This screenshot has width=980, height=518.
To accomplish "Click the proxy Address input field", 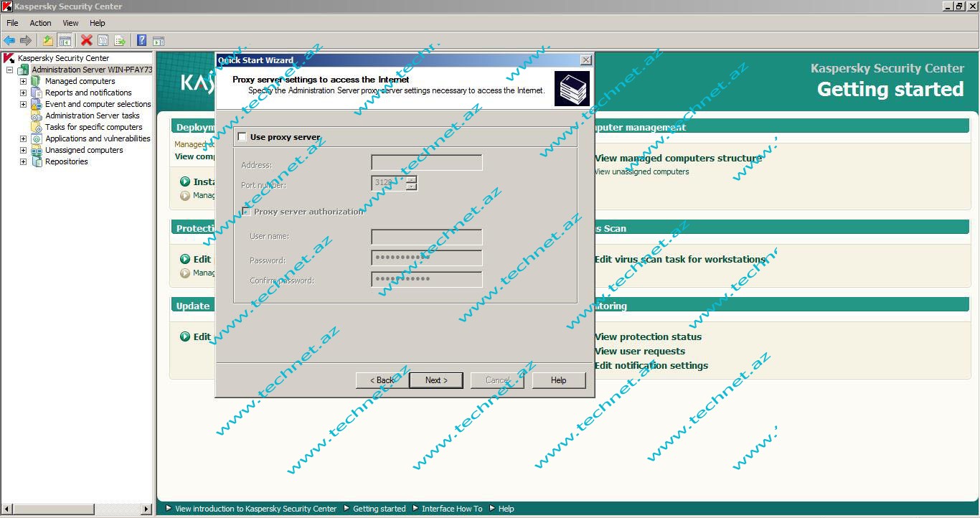I will point(426,163).
